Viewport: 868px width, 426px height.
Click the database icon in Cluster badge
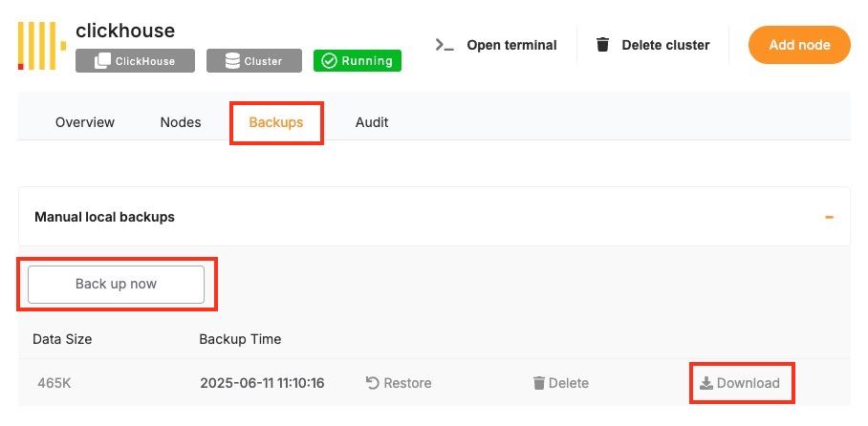(232, 61)
